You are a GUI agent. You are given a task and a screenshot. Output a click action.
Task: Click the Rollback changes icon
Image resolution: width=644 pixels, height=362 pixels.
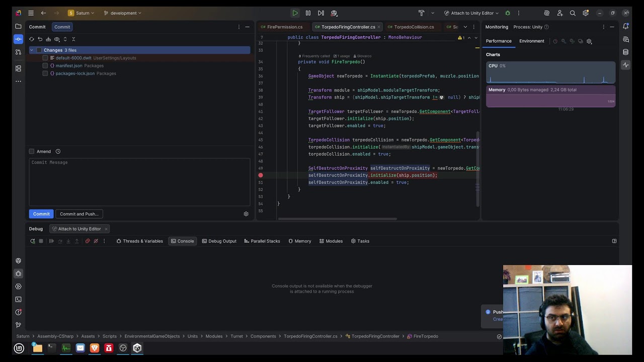click(x=40, y=39)
